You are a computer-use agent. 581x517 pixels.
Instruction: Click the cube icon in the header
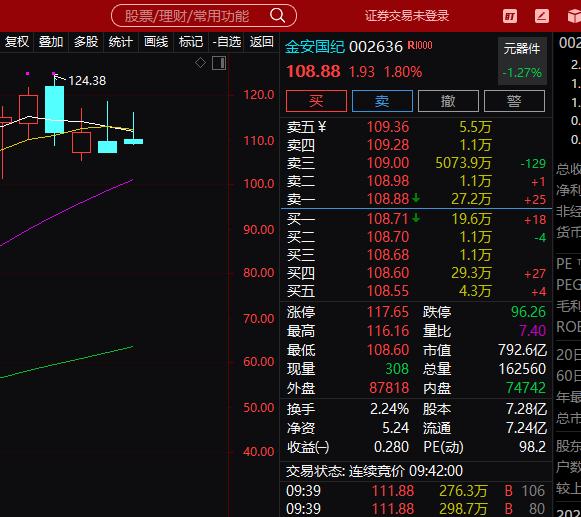pos(574,16)
